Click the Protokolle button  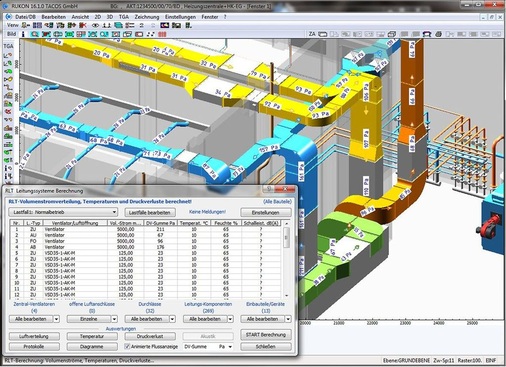pyautogui.click(x=34, y=347)
